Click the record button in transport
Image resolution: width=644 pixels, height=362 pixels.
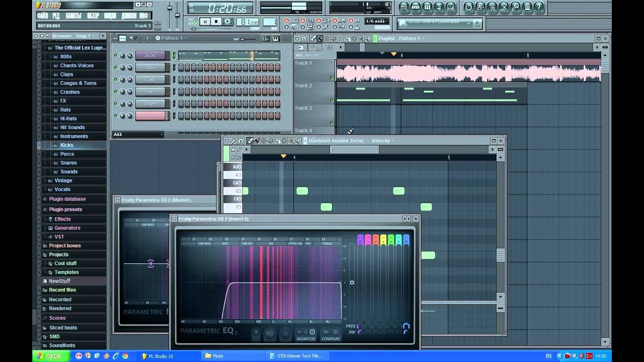(x=227, y=22)
